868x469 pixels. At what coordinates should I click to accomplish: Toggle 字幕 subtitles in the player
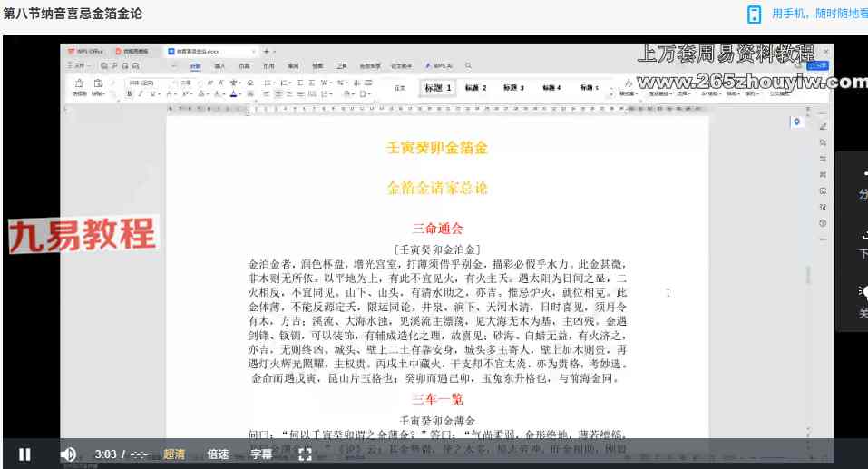click(261, 454)
